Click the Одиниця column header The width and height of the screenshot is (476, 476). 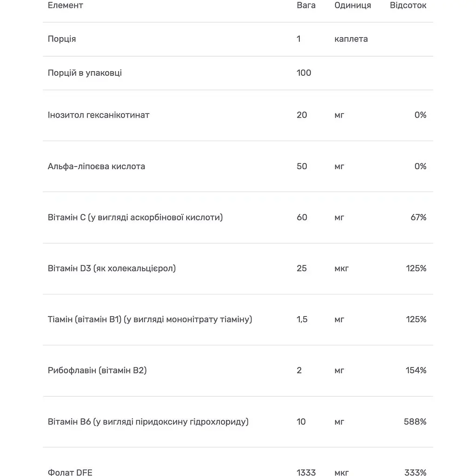(352, 6)
